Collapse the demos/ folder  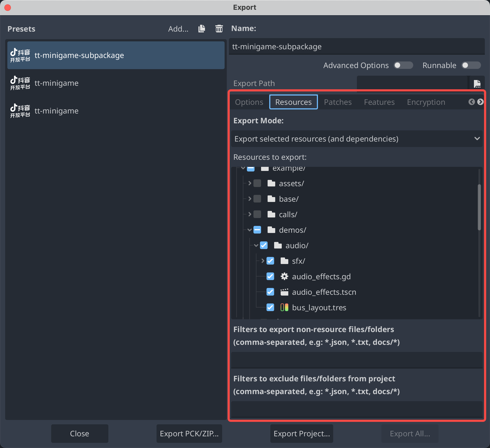click(x=250, y=230)
